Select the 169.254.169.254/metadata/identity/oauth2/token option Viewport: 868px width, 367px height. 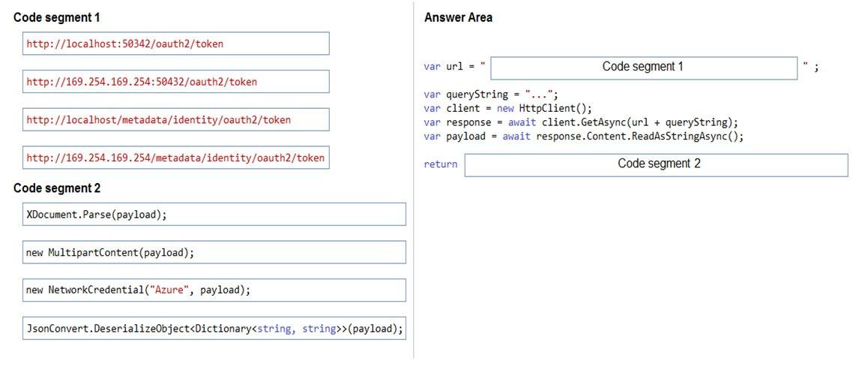[x=176, y=158]
